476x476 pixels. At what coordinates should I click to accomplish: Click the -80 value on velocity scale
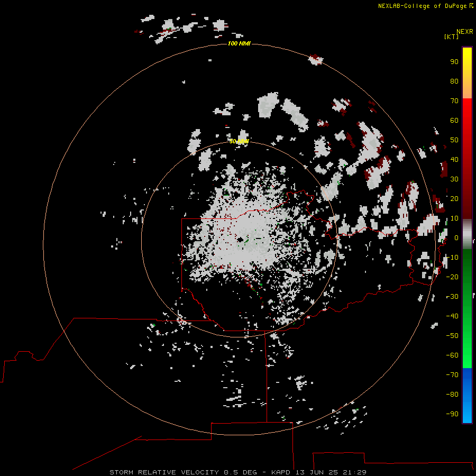(x=452, y=395)
